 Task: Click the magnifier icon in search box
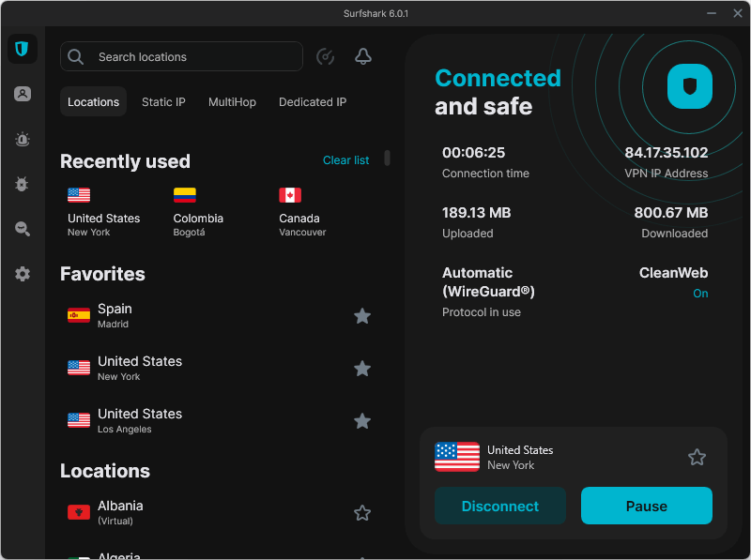(76, 57)
